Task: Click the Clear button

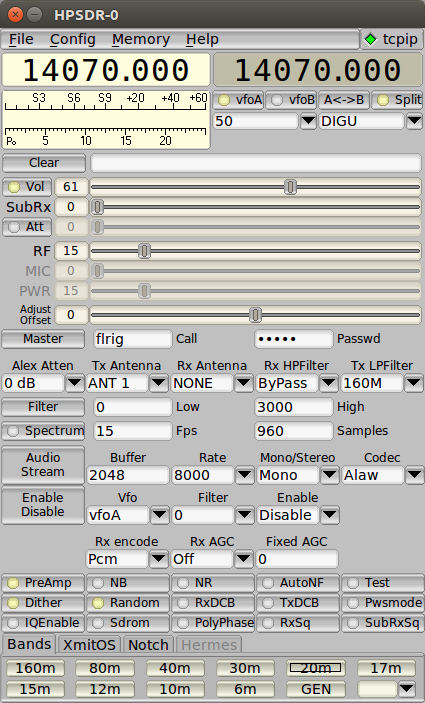Action: 44,163
